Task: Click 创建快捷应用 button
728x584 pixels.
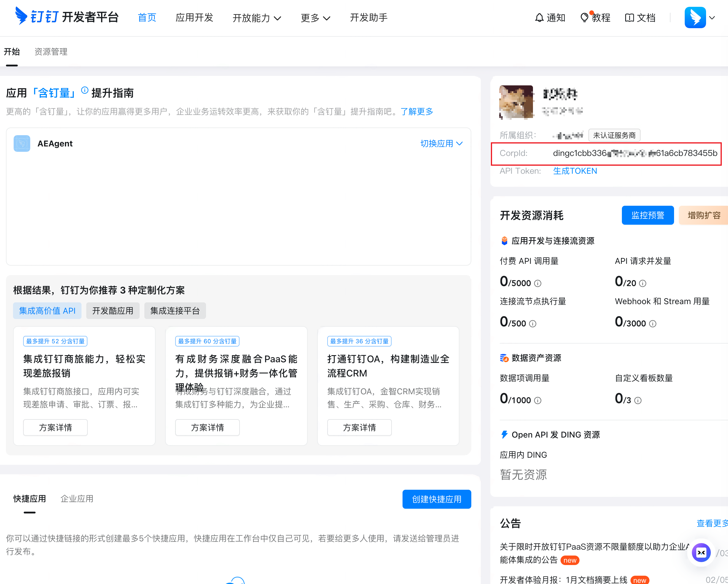Action: pos(437,499)
